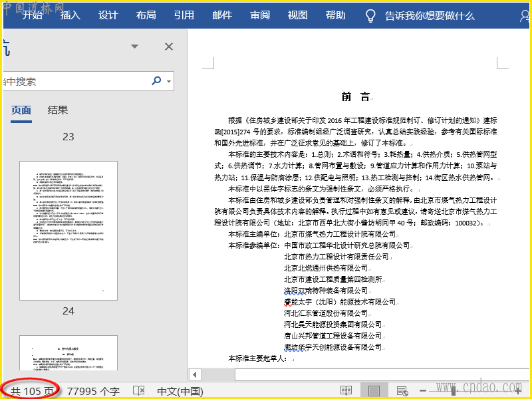532x399 pixels.
Task: Click the 77995 个字 word count
Action: click(93, 391)
